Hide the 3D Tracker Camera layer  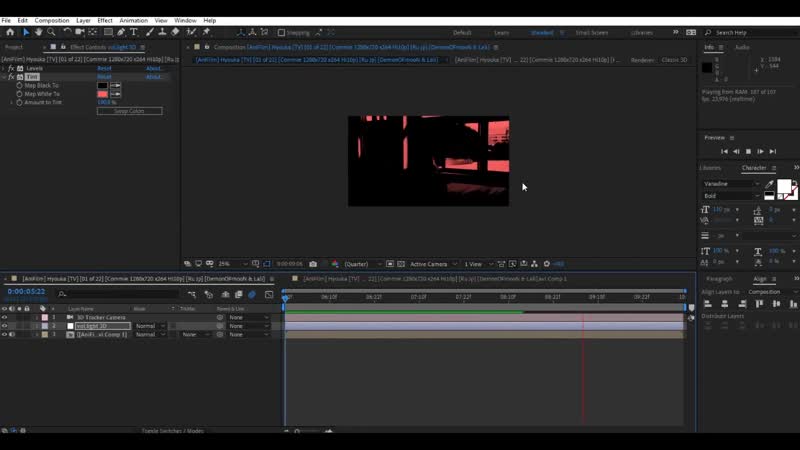click(x=5, y=317)
